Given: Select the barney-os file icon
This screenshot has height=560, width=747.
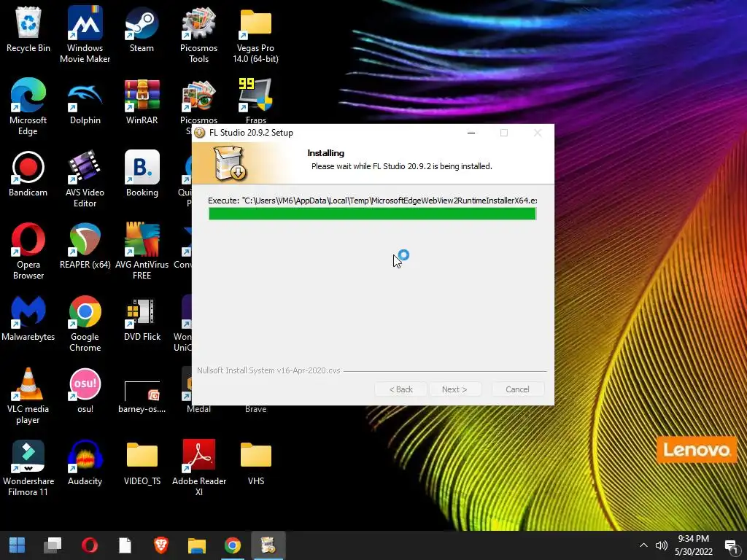Looking at the screenshot, I should pos(142,396).
